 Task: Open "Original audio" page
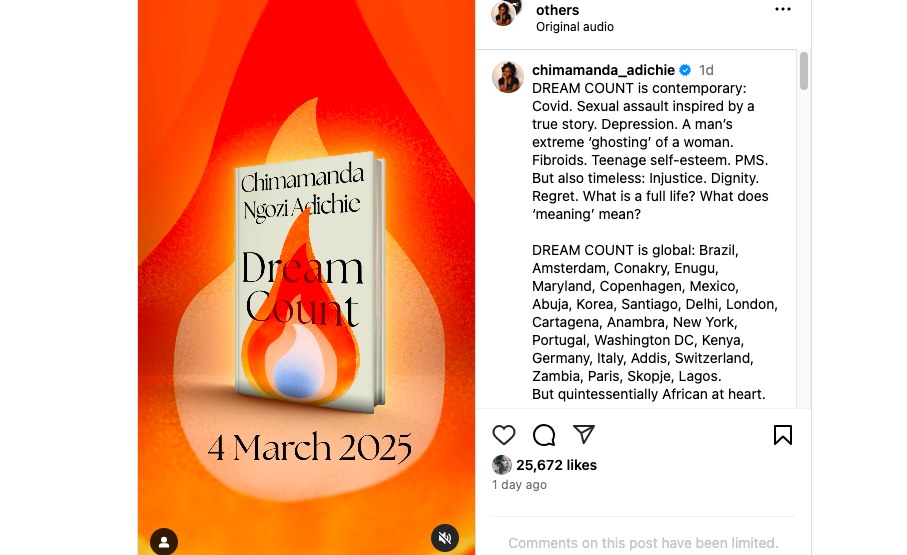(x=574, y=27)
